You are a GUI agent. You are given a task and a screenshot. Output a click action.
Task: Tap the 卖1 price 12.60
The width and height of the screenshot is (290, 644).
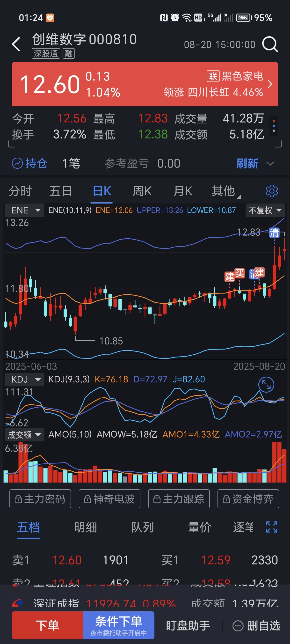tap(67, 560)
